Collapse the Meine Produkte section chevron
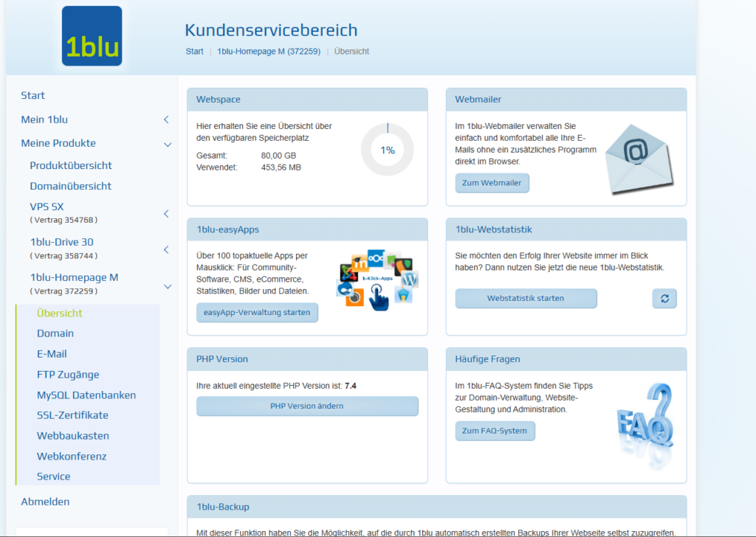This screenshot has height=537, width=756. [x=168, y=144]
